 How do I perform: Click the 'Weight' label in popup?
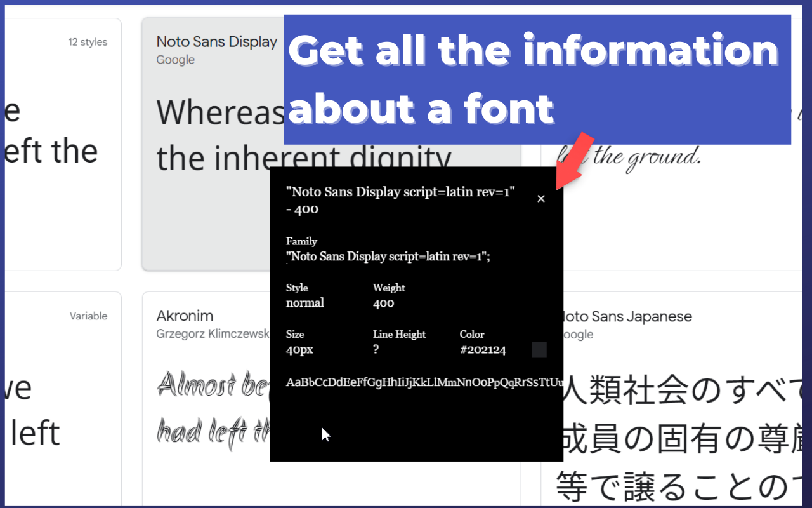(389, 288)
